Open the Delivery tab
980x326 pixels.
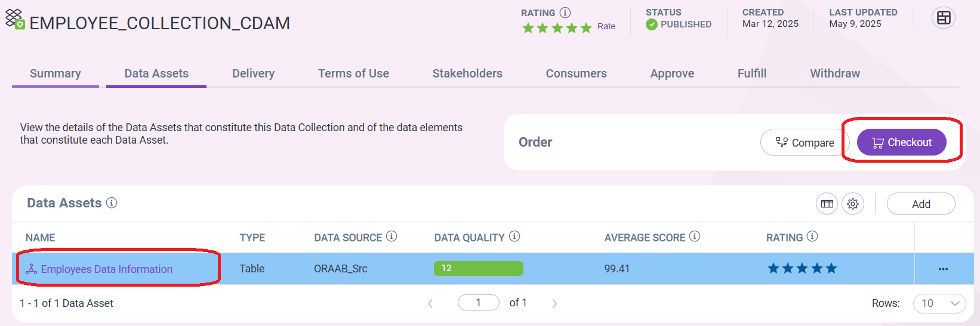(253, 73)
